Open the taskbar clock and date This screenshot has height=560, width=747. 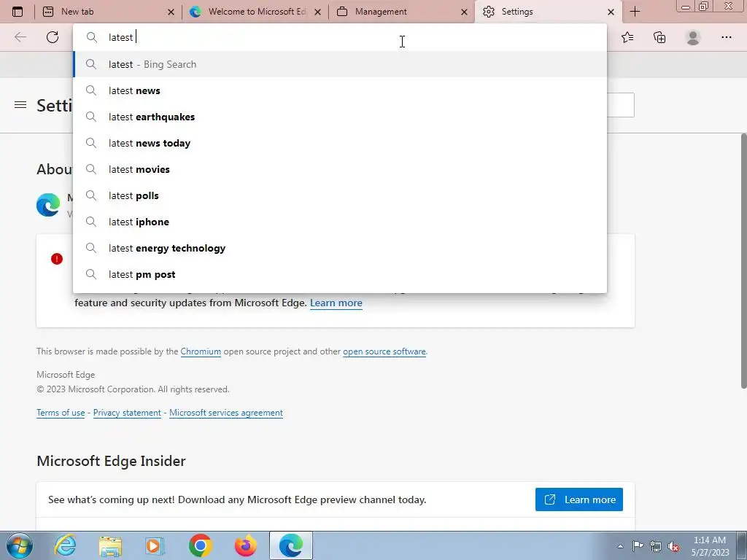pos(710,546)
